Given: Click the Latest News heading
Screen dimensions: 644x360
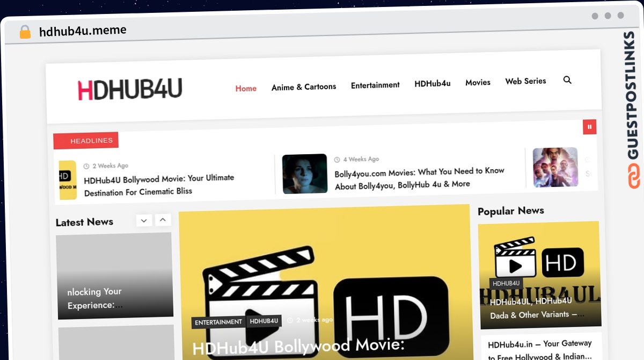Looking at the screenshot, I should pos(84,222).
